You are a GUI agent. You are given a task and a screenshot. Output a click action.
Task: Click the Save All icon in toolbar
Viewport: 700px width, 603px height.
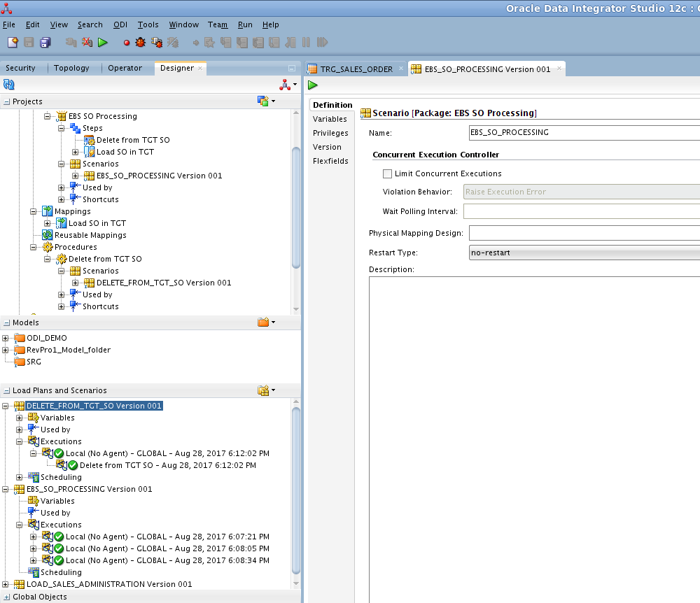point(45,43)
